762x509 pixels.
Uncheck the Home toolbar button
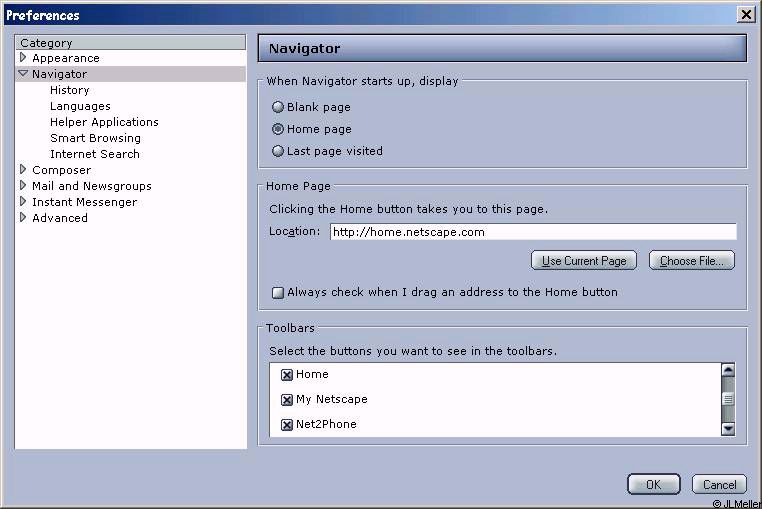click(x=287, y=375)
